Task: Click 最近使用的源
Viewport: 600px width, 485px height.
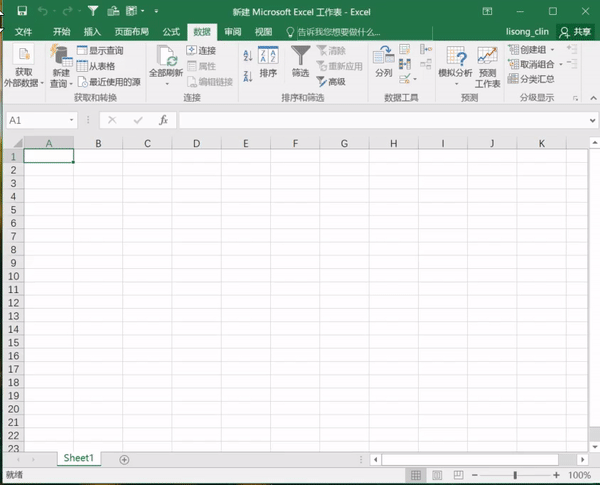Action: [109, 82]
